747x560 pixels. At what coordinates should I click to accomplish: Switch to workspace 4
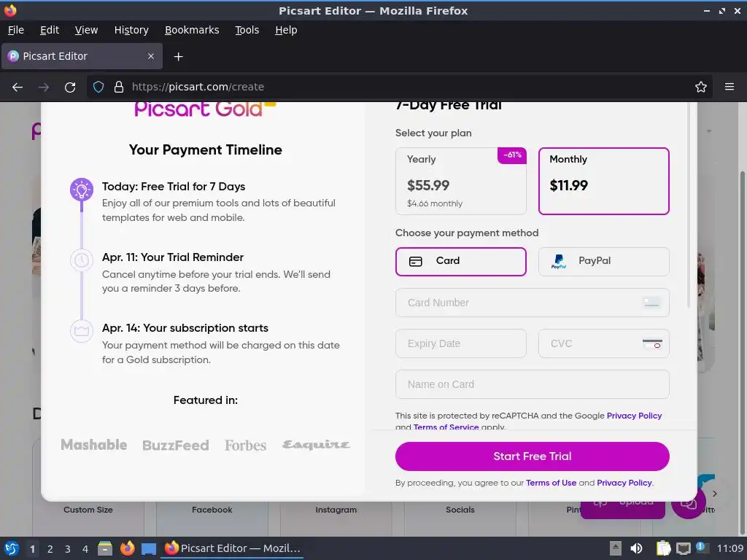(x=85, y=549)
